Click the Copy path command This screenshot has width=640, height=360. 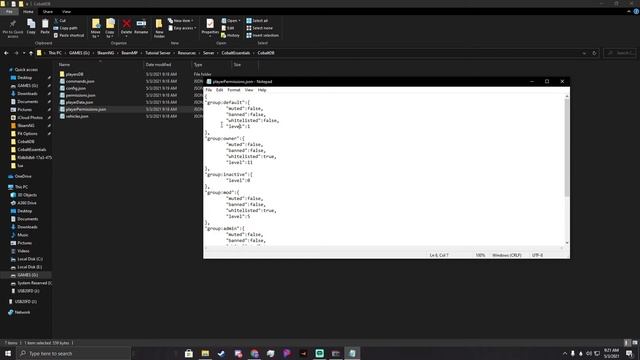click(x=65, y=28)
